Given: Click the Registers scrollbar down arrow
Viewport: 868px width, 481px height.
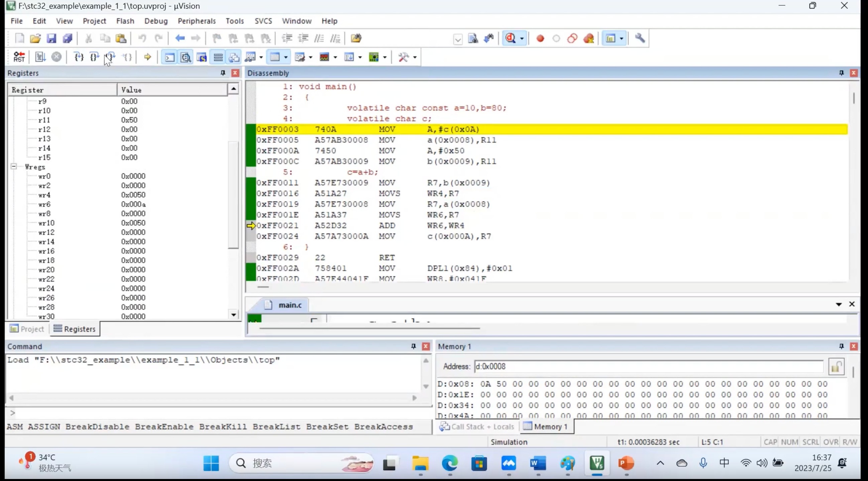Looking at the screenshot, I should click(x=233, y=315).
